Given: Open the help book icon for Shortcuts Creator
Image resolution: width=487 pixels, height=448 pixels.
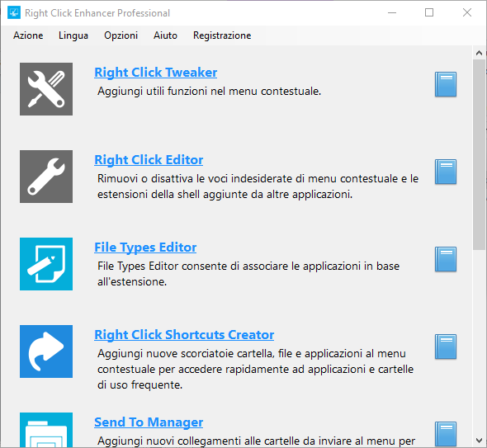Looking at the screenshot, I should [446, 347].
